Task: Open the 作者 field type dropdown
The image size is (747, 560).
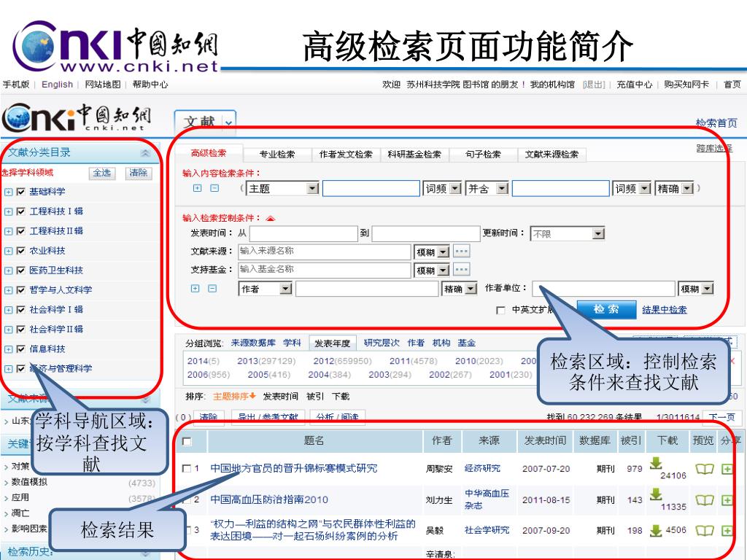Action: [x=285, y=289]
